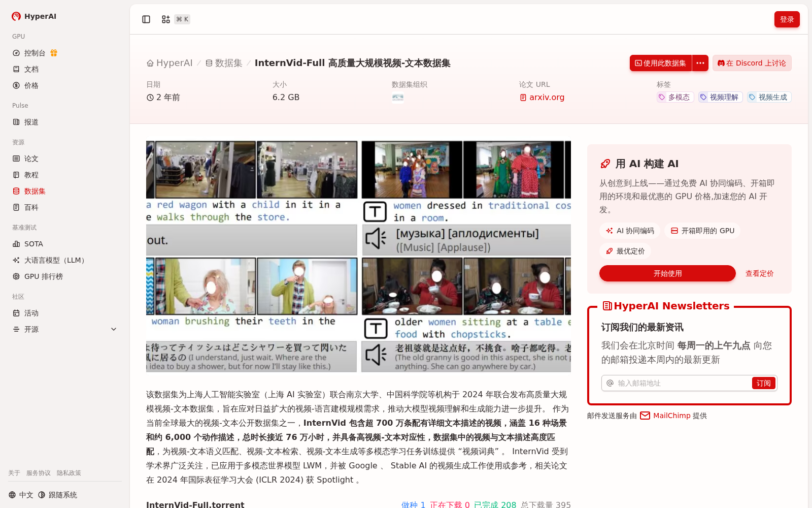Click the InternVid-Full.torrent file name
Image resolution: width=812 pixels, height=508 pixels.
[195, 504]
